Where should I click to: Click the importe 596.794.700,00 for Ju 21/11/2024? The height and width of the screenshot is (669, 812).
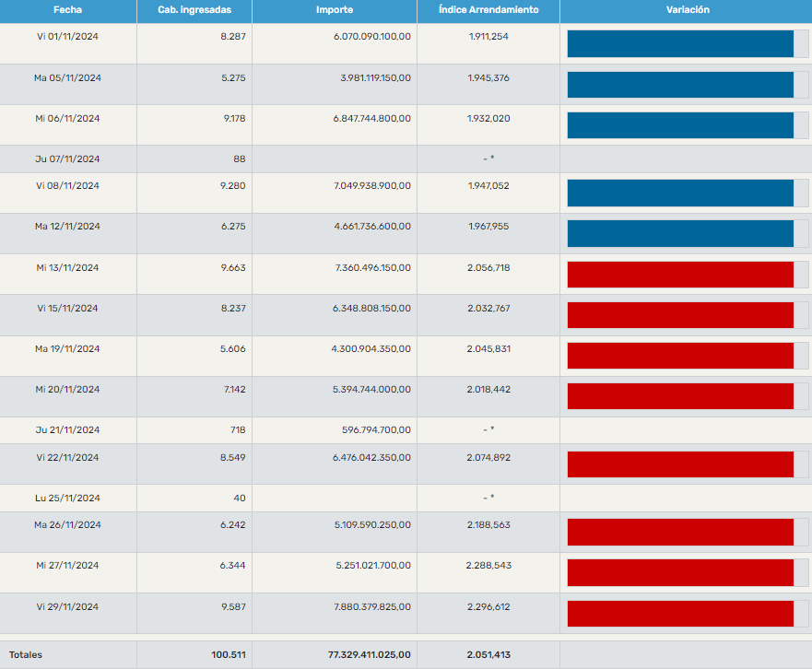pos(376,429)
